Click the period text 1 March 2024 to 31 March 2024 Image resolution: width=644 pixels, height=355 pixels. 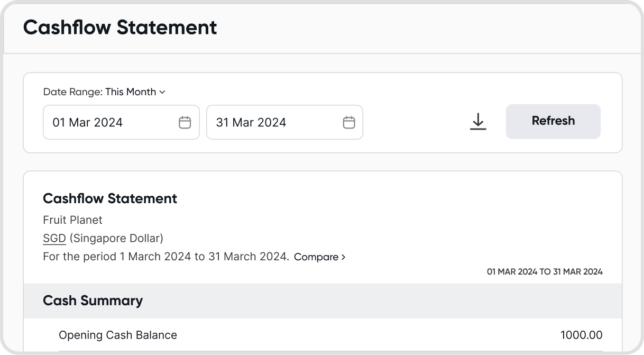coord(205,257)
